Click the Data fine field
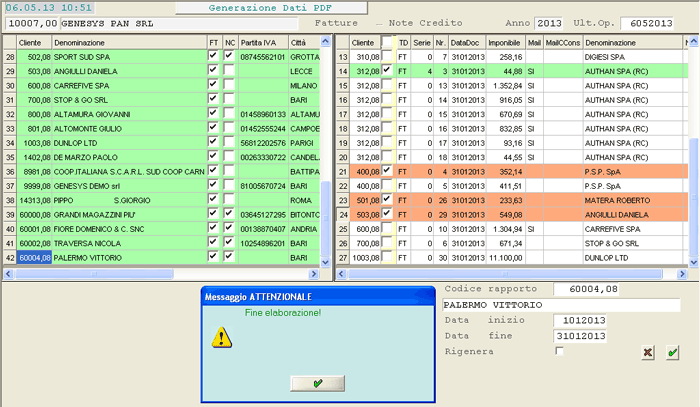Image resolution: width=700 pixels, height=407 pixels. pyautogui.click(x=579, y=336)
